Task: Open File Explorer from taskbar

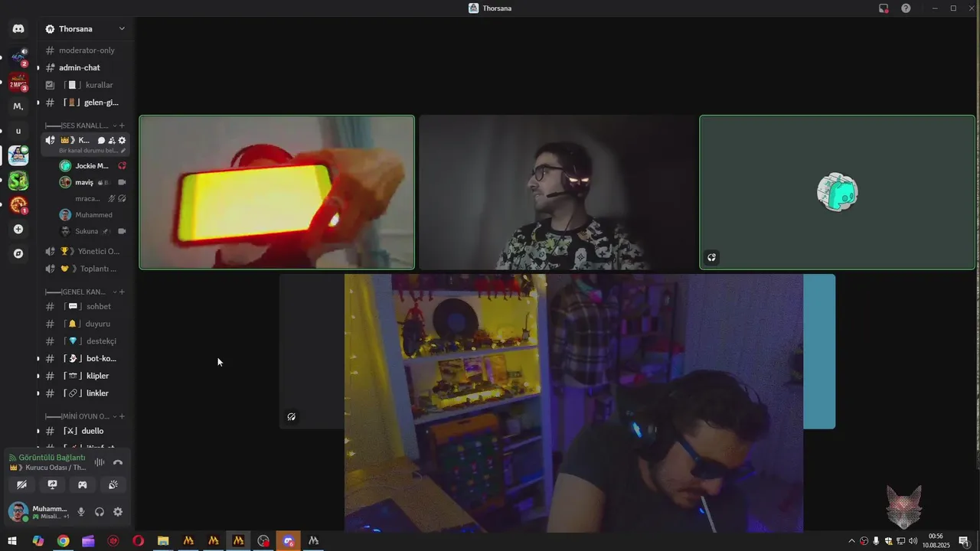Action: coord(163,541)
